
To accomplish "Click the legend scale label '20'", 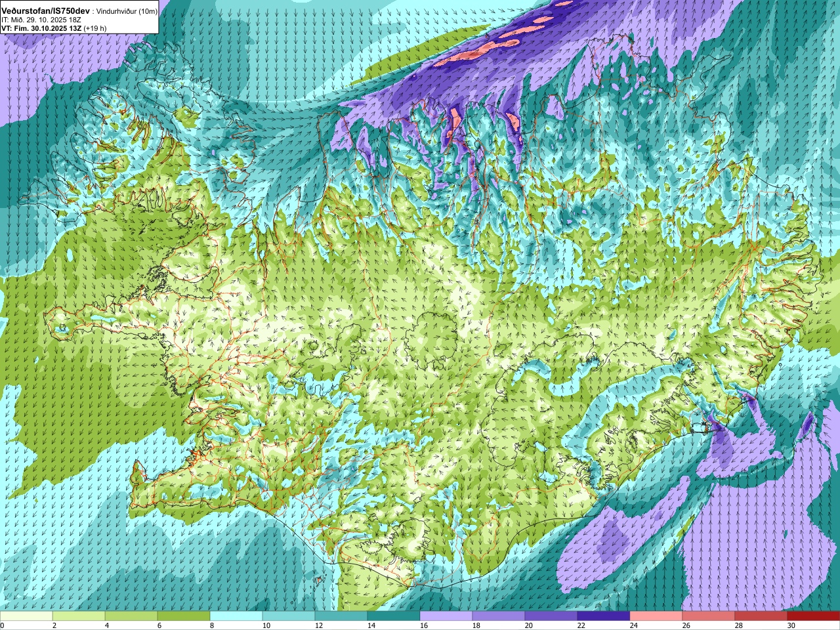I will (528, 625).
